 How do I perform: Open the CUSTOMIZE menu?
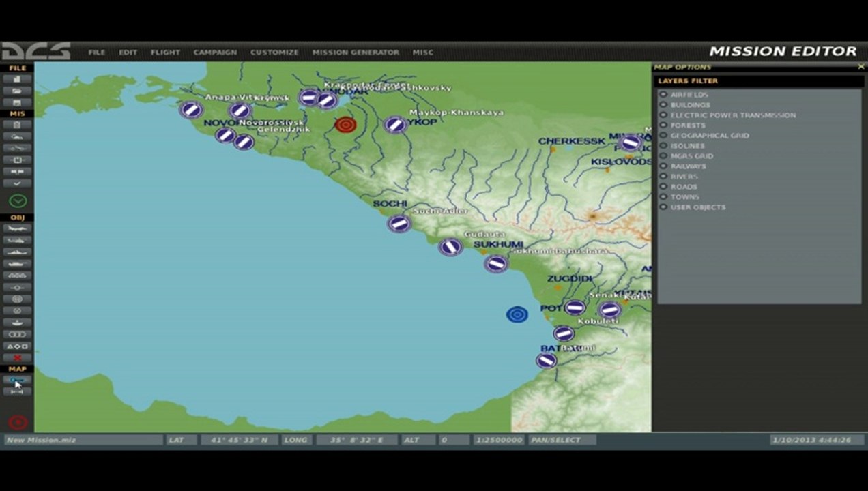tap(274, 53)
